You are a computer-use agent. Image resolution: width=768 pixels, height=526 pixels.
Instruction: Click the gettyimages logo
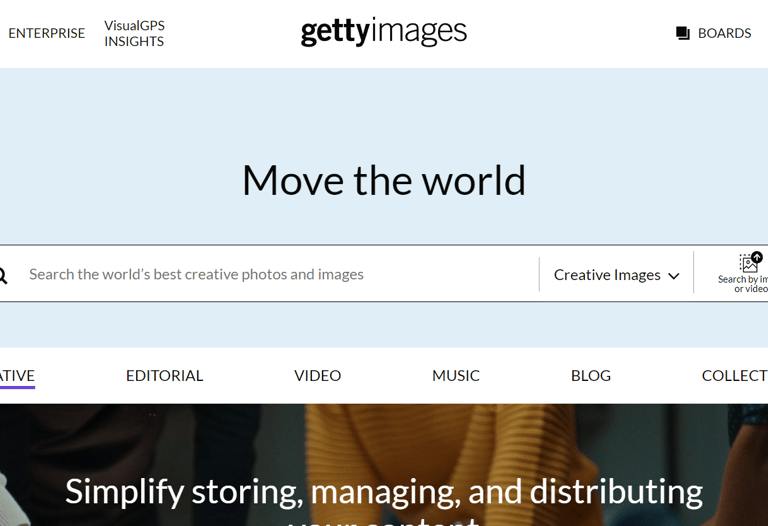point(384,32)
